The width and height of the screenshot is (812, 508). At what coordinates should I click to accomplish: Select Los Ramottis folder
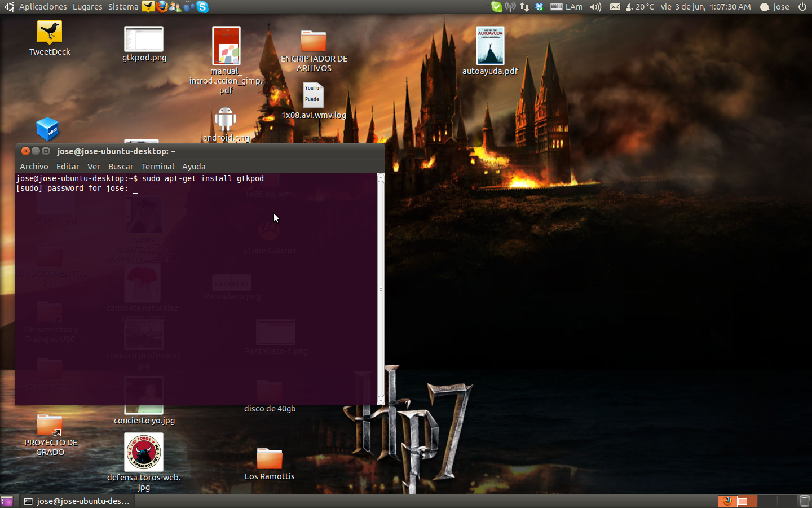(x=270, y=458)
